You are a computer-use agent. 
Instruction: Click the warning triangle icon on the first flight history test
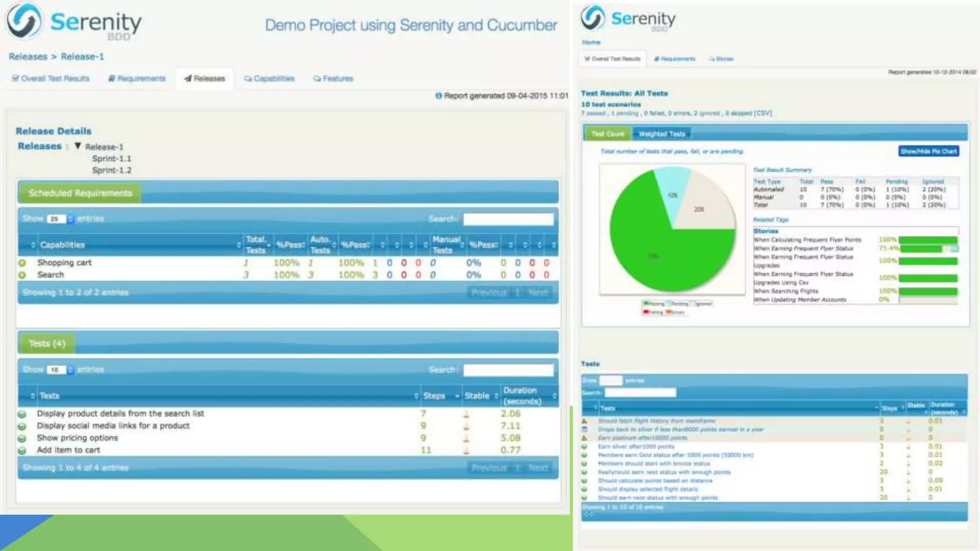(584, 421)
